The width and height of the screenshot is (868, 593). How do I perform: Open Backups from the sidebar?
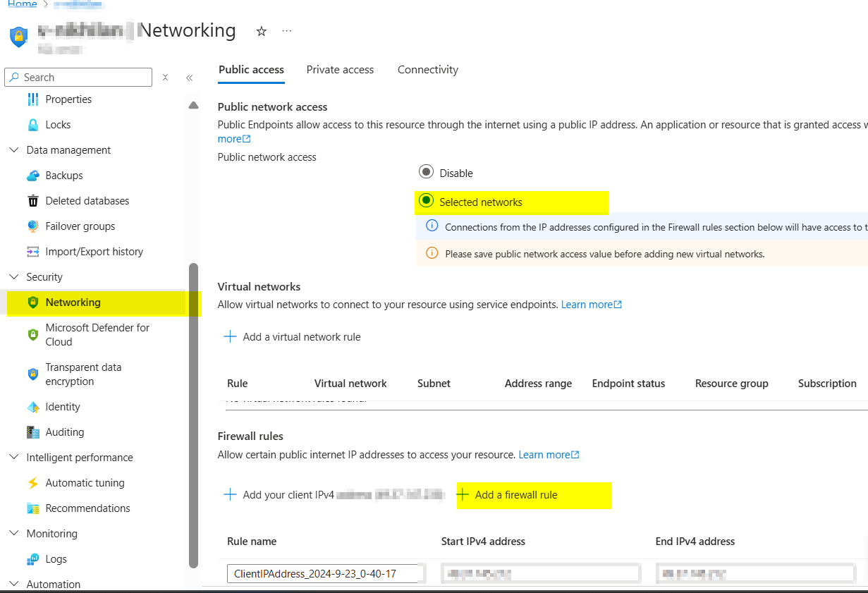[63, 175]
